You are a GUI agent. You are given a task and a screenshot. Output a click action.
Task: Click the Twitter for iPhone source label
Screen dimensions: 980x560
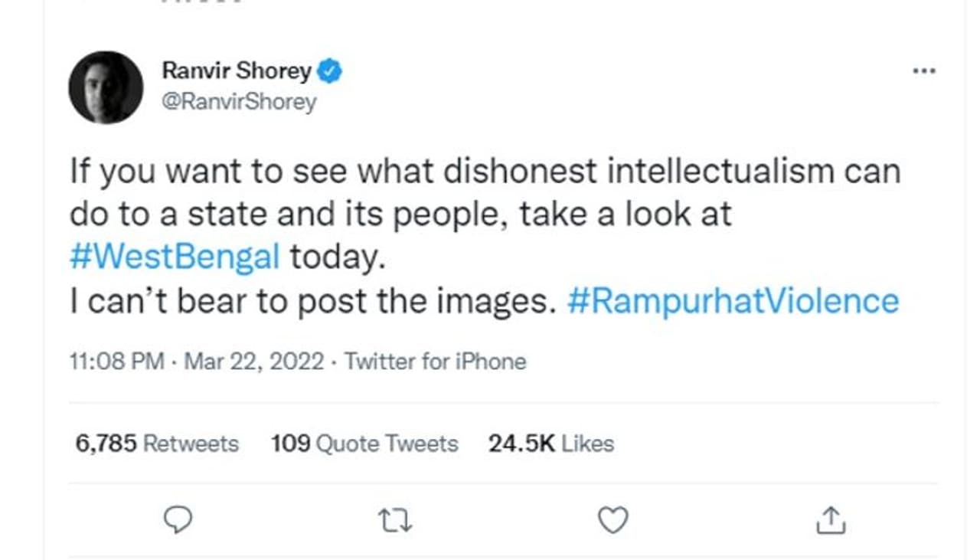(436, 361)
